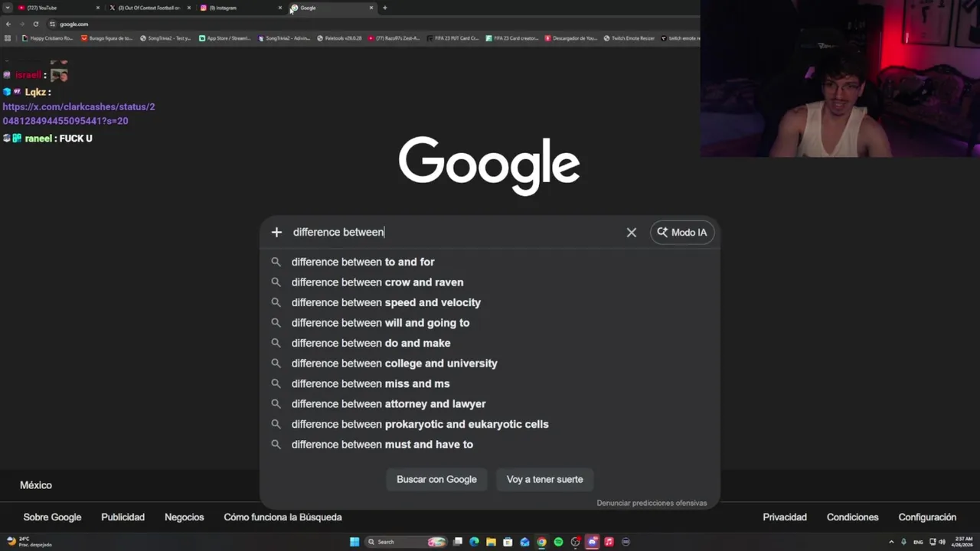Open the apps grid in bookmarks bar
The width and height of the screenshot is (980, 551).
click(8, 38)
